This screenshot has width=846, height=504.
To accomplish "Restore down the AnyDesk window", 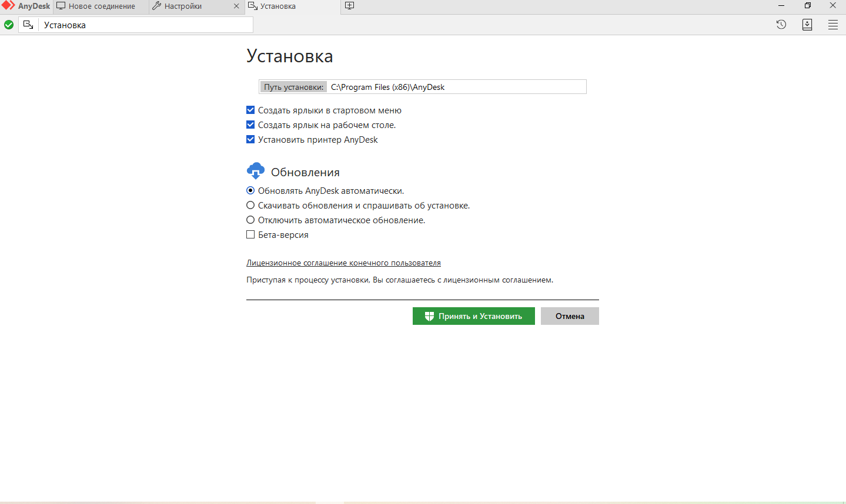I will 807,6.
